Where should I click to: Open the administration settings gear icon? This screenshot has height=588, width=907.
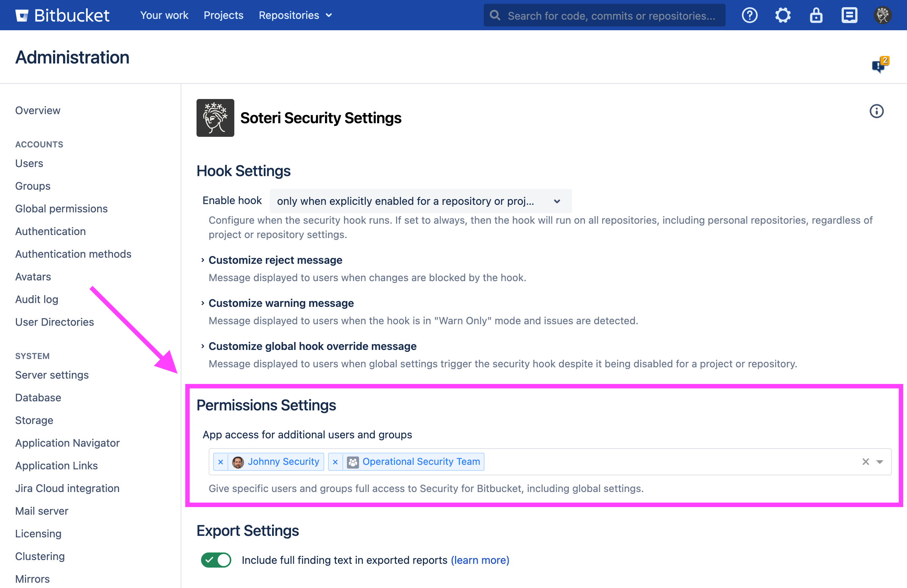point(783,15)
